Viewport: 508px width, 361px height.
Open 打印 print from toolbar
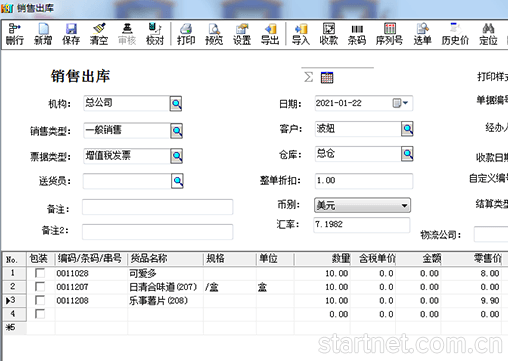point(186,34)
